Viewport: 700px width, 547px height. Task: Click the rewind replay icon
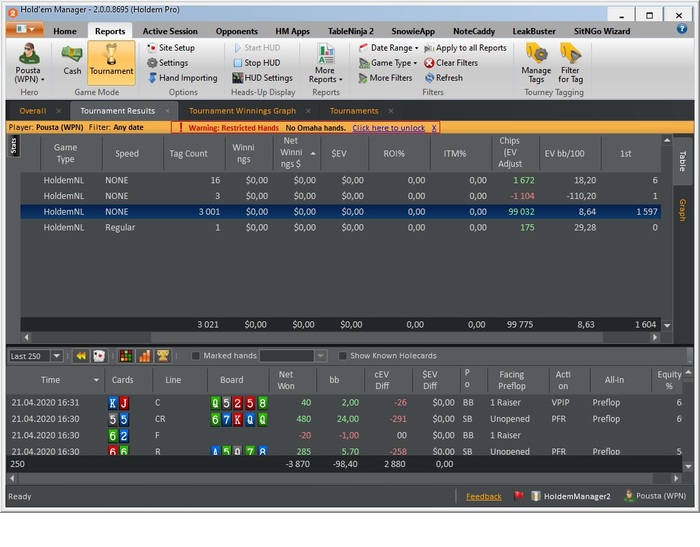tap(81, 356)
